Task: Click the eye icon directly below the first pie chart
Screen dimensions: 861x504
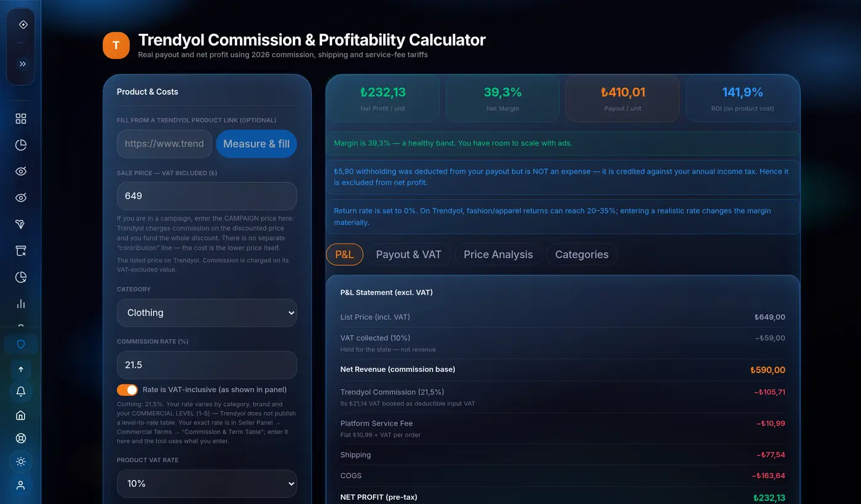Action: pyautogui.click(x=21, y=171)
